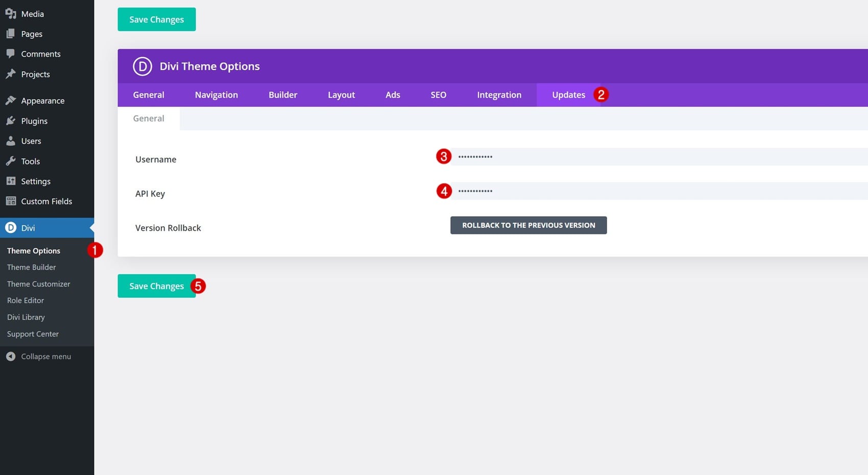Switch to the Updates tab

(568, 94)
